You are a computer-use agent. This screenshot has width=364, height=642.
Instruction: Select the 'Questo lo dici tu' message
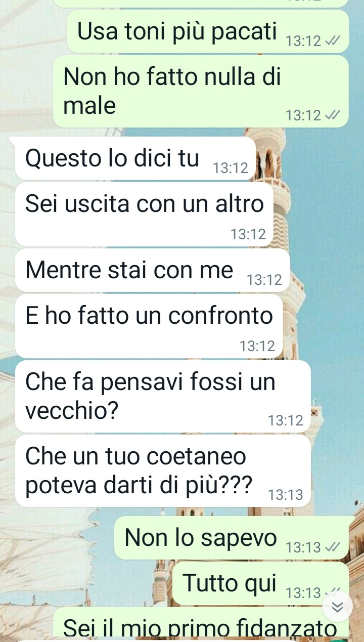(135, 158)
